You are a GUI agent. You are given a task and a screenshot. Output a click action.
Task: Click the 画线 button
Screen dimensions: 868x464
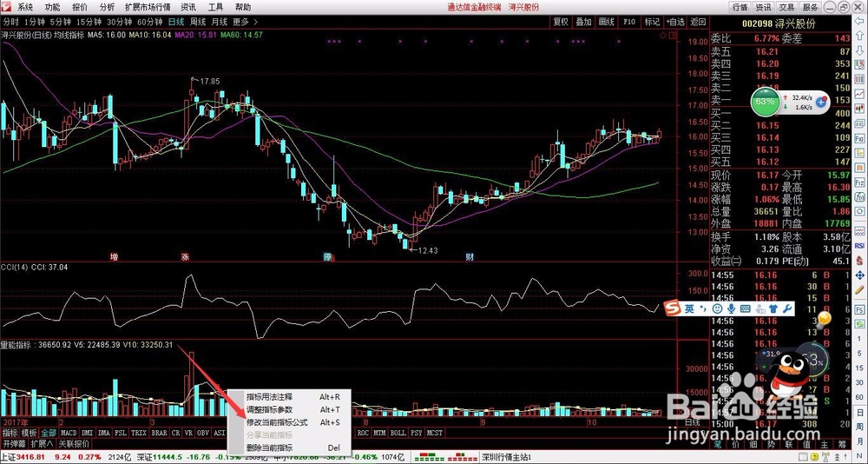coord(606,23)
